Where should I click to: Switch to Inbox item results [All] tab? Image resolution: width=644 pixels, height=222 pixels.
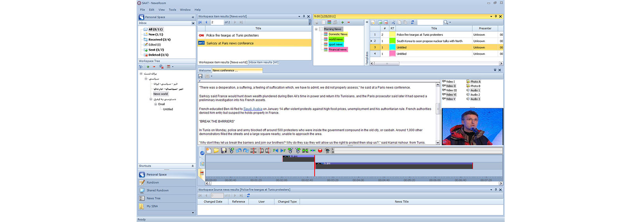point(263,62)
